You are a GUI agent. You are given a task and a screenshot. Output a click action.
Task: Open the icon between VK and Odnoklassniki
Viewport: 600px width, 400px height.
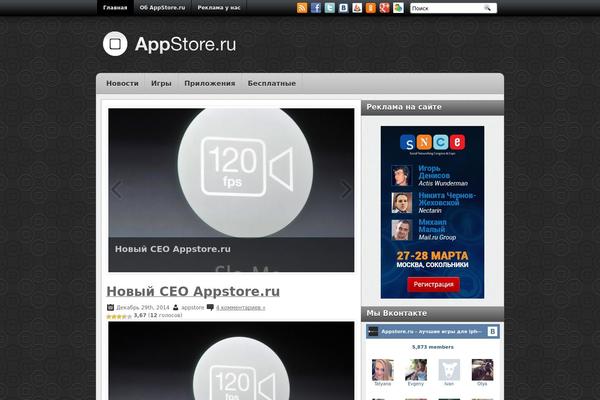point(357,8)
